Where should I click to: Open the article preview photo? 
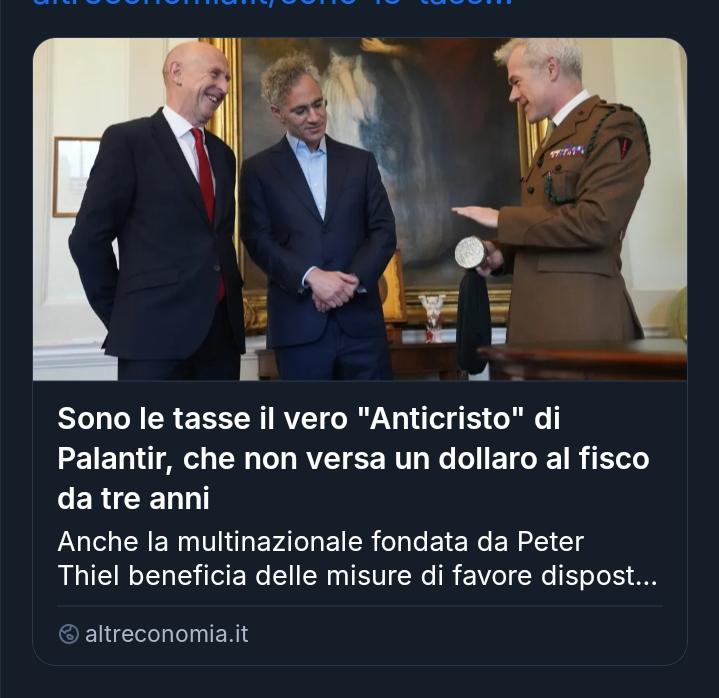tap(360, 209)
